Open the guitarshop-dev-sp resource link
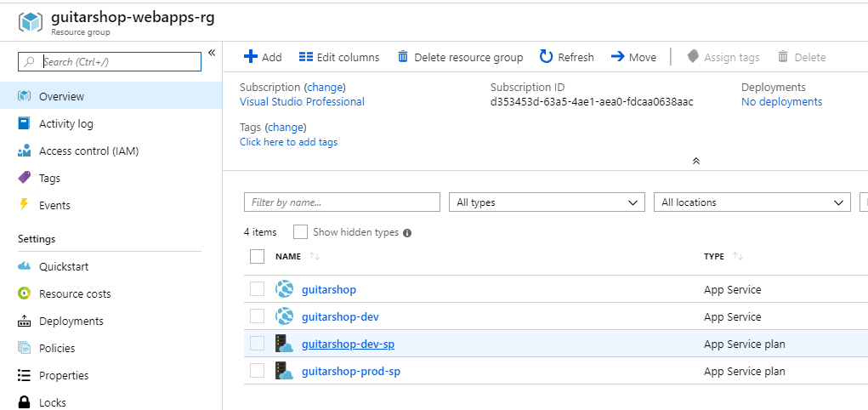This screenshot has height=410, width=868. pos(349,344)
